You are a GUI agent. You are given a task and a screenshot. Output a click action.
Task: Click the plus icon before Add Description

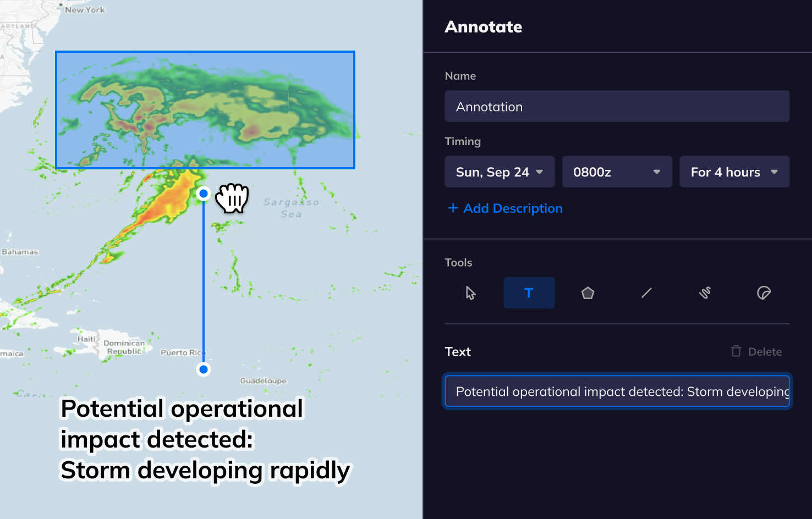pyautogui.click(x=453, y=208)
